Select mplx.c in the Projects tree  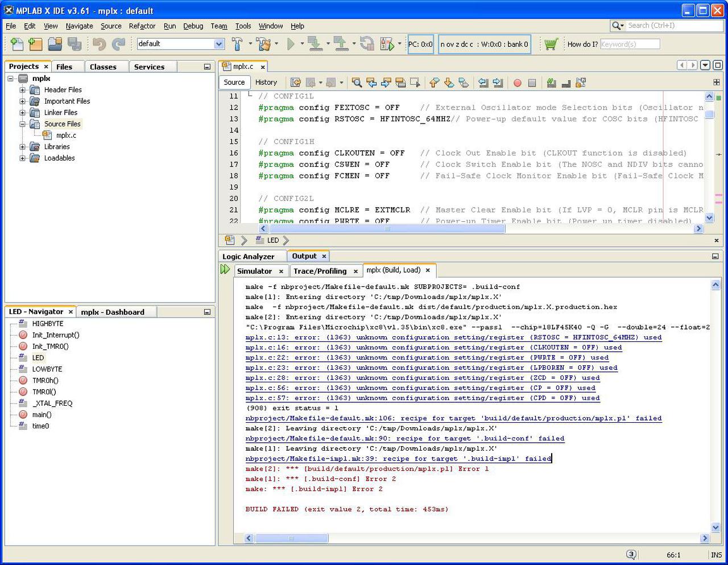tap(66, 135)
